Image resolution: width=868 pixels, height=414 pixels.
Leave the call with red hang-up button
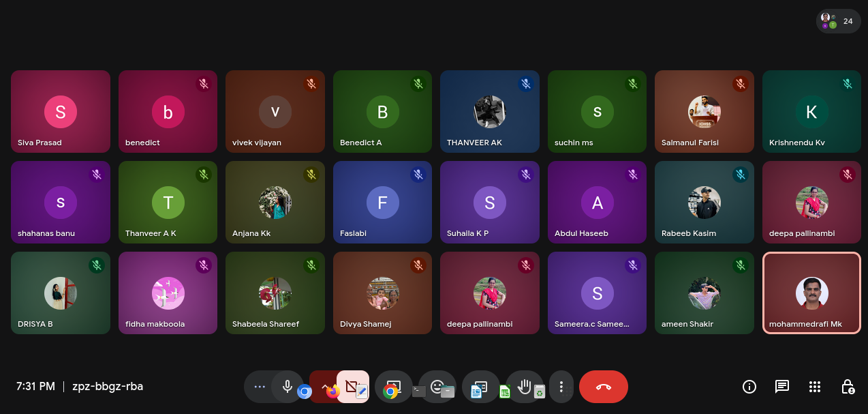click(603, 387)
